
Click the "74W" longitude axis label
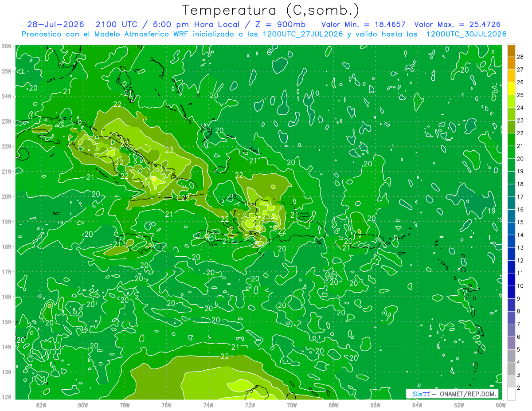coord(208,405)
